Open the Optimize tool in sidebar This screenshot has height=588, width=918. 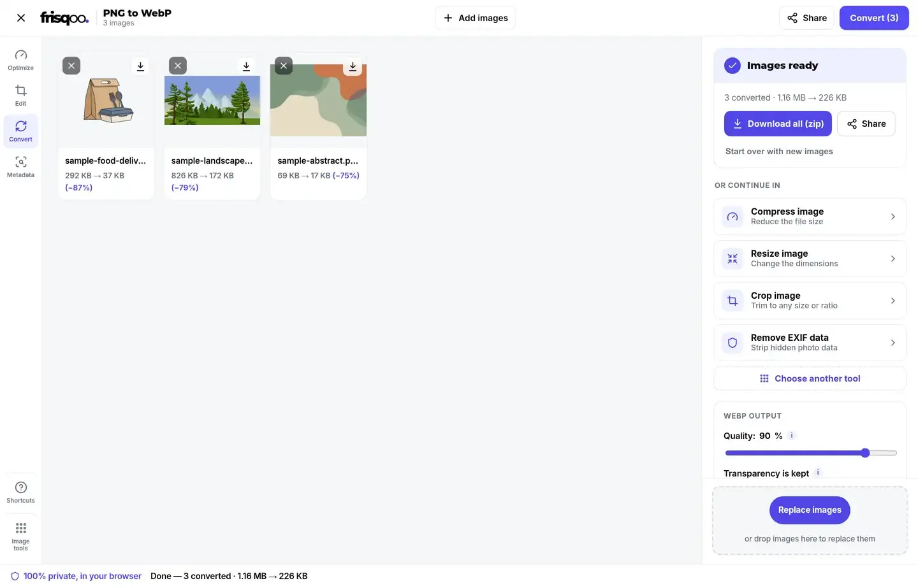(21, 60)
